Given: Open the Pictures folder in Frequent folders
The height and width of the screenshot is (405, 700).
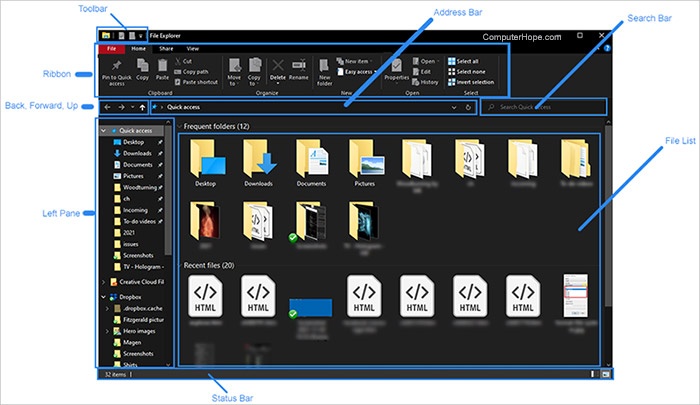Looking at the screenshot, I should (x=365, y=163).
